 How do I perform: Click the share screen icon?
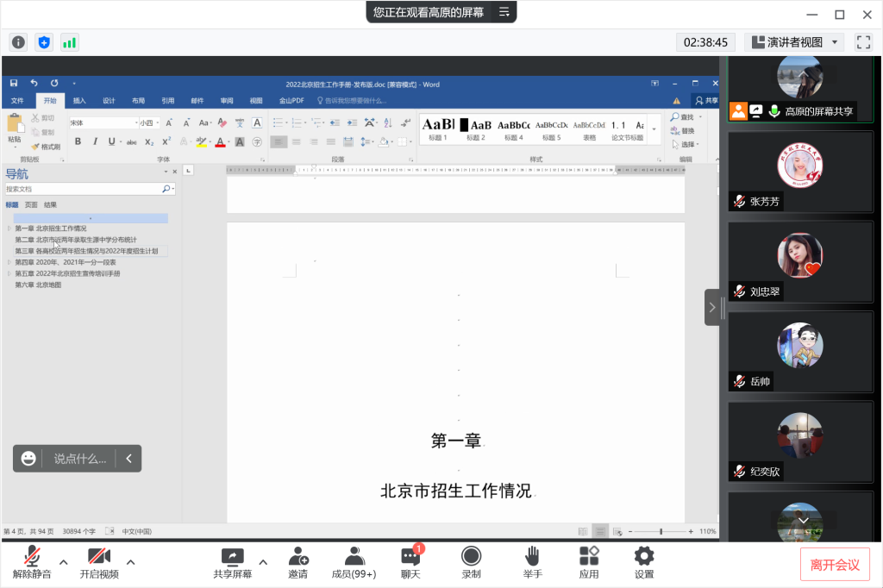(x=233, y=557)
